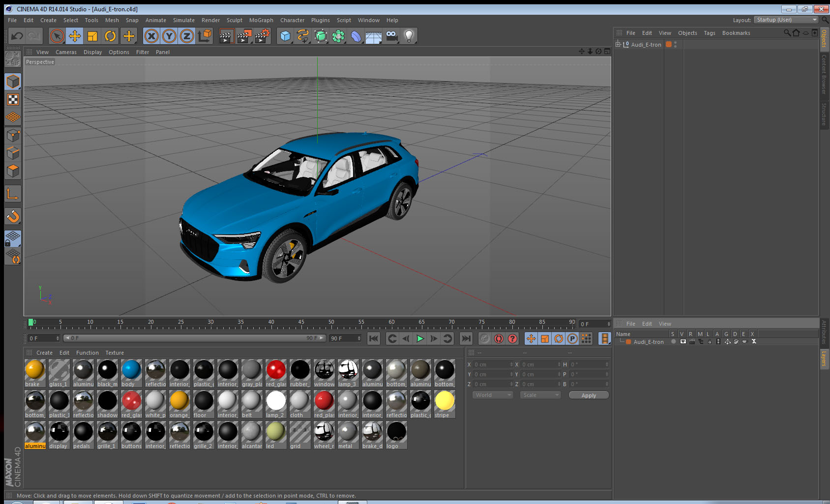Open the Bookmarks menu in Object Manager
Image resolution: width=830 pixels, height=504 pixels.
click(736, 33)
